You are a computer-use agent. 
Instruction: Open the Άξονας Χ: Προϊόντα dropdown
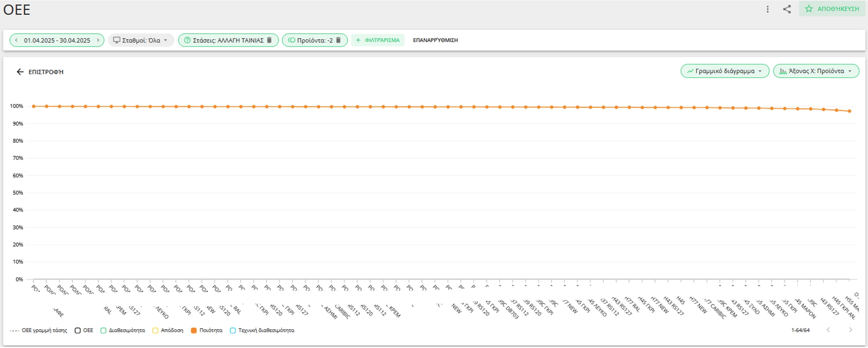point(815,71)
